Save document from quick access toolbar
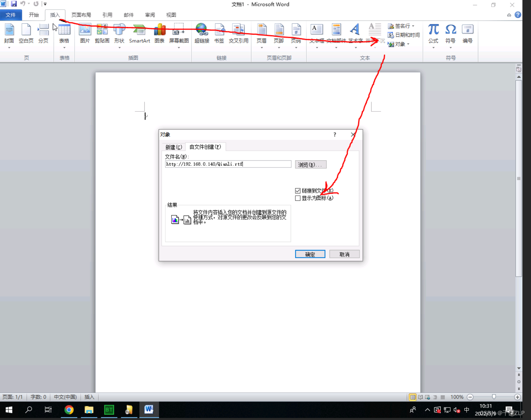The image size is (531, 420). pos(14,4)
